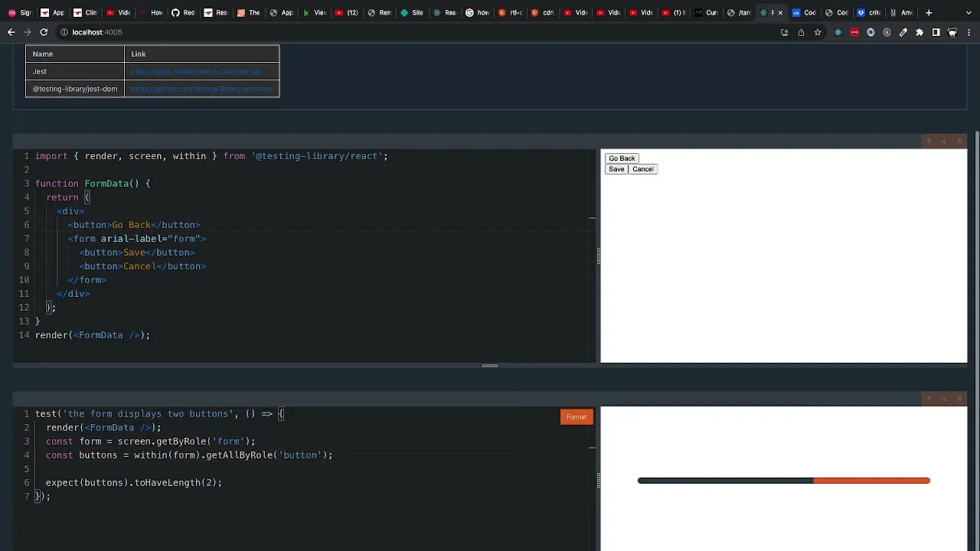The width and height of the screenshot is (980, 551).
Task: Open the Extensions puzzle menu
Action: point(920,32)
